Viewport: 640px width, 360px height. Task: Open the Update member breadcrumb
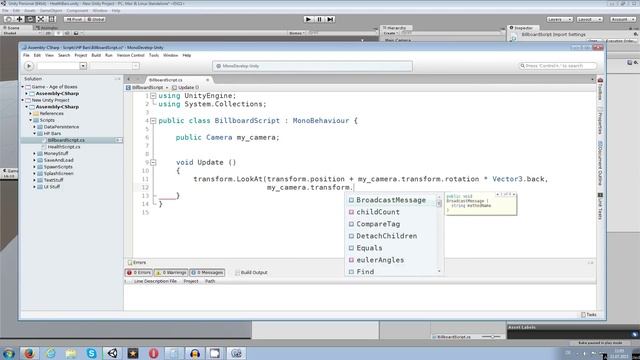tap(185, 87)
